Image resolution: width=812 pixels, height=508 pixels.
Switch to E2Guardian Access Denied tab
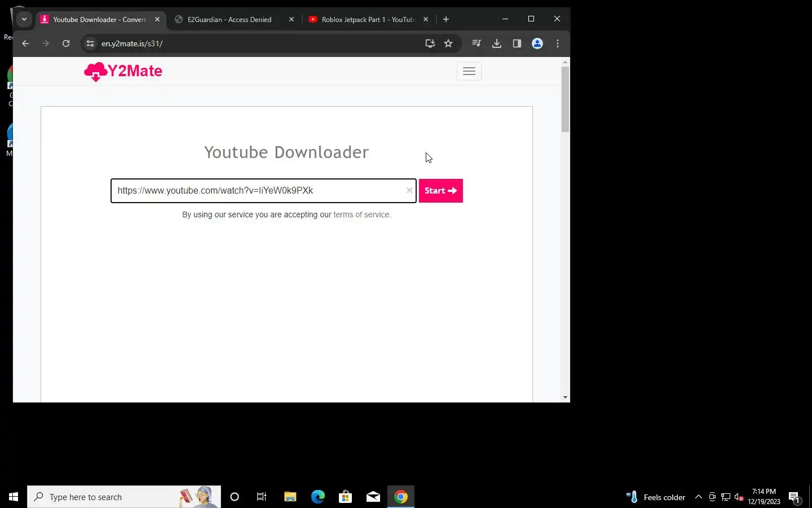[x=230, y=19]
